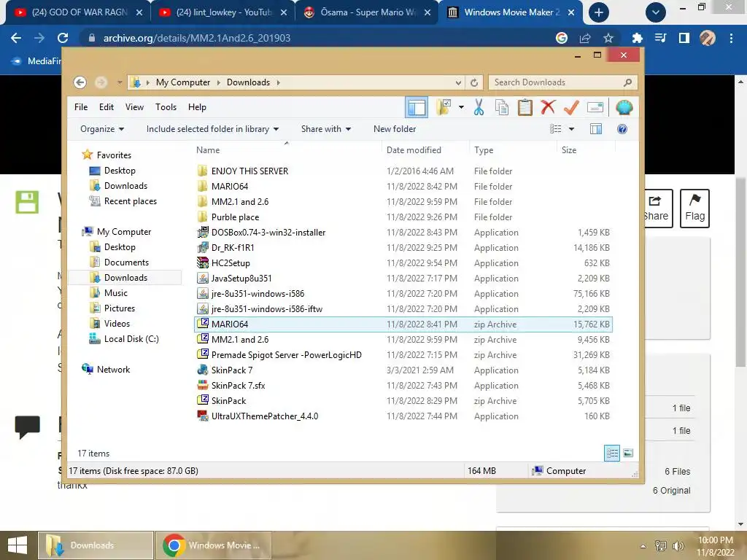Screen dimensions: 747x560
Task: Open recent locations dropdown arrow
Action: (x=120, y=83)
